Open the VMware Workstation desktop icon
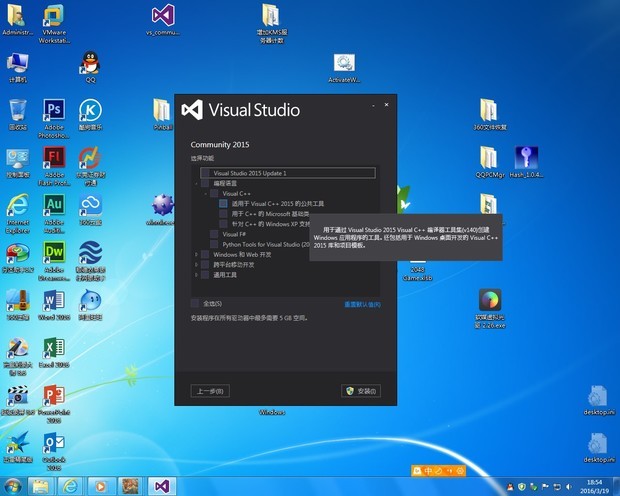Screen dimensions: 620x496 (54, 24)
